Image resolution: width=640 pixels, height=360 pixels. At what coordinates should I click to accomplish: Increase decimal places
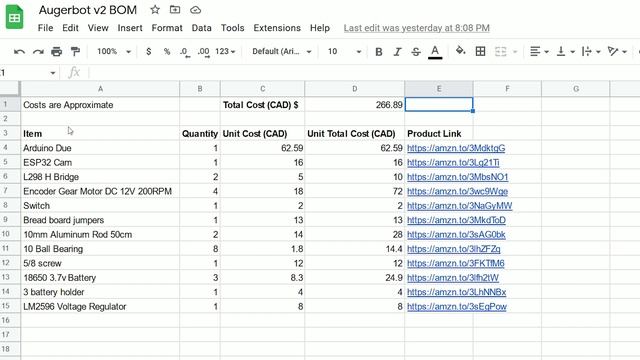(x=203, y=52)
